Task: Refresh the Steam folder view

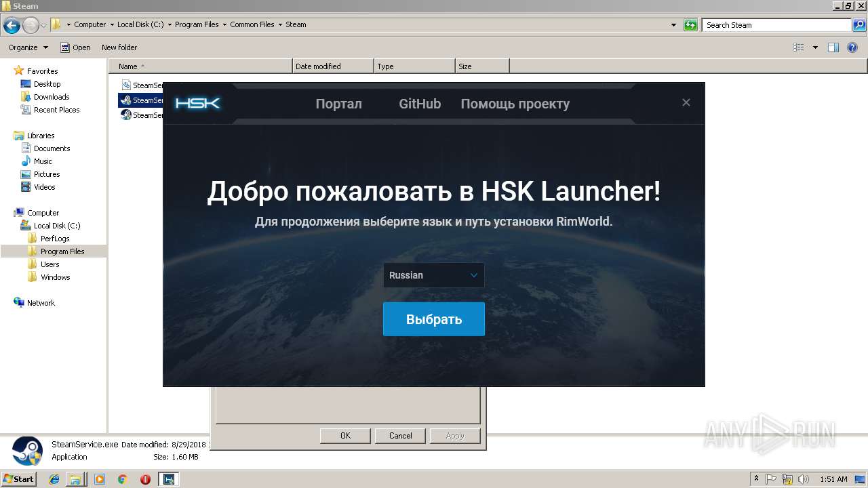Action: point(690,25)
